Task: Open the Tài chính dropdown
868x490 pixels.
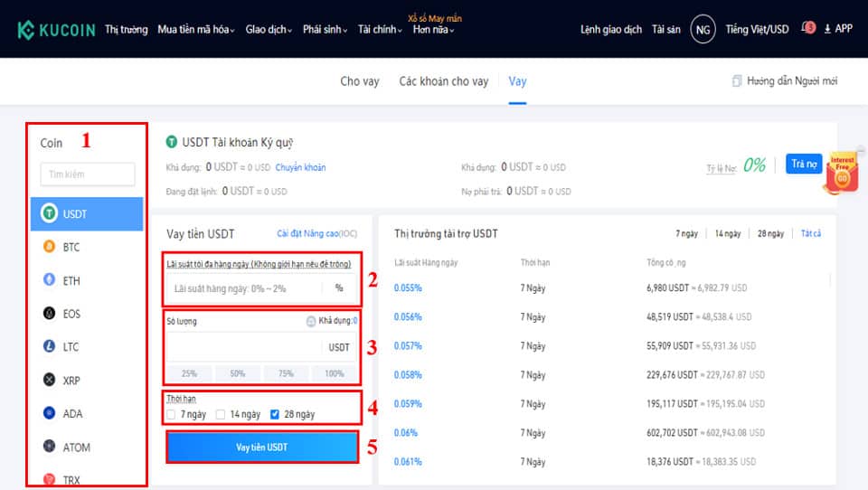Action: coord(380,29)
